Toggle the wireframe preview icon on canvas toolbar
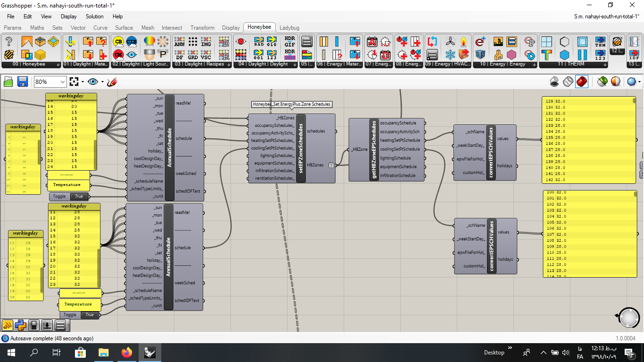Screen dimensions: 644x362 click(x=568, y=82)
